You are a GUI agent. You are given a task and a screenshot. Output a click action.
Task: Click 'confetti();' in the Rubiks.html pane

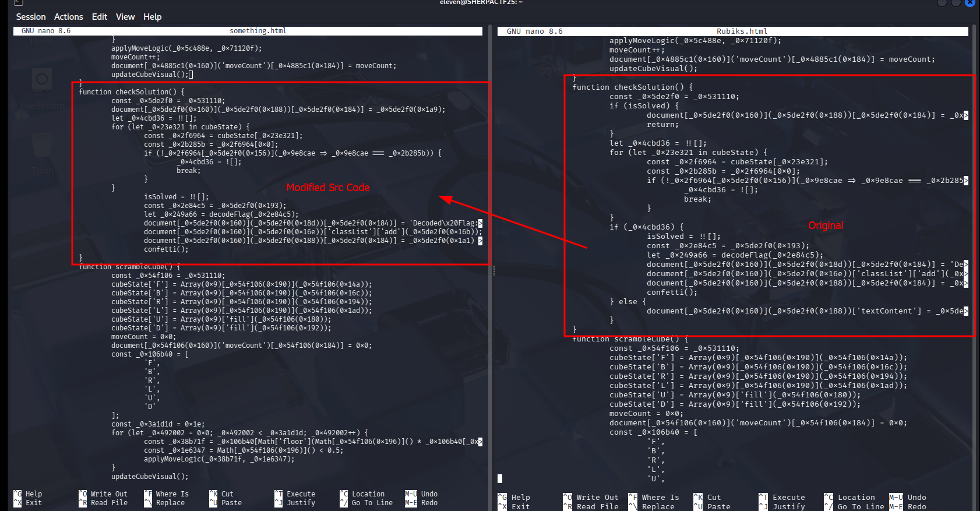(672, 292)
